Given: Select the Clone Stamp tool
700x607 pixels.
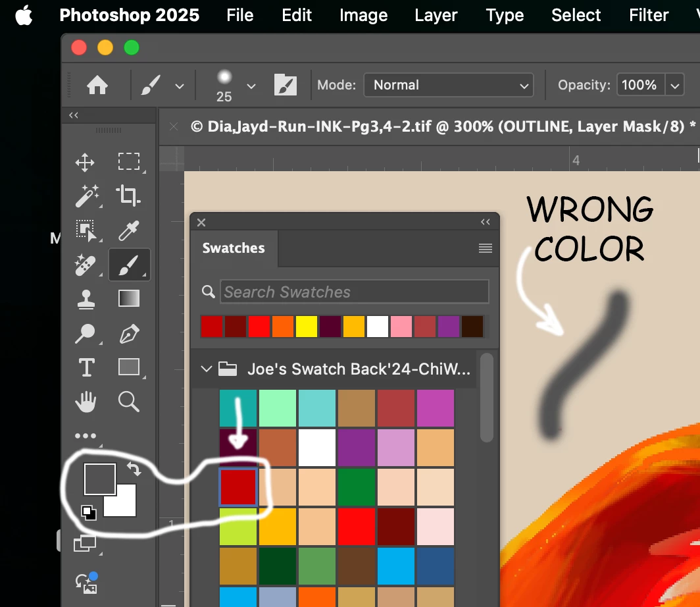Looking at the screenshot, I should click(86, 300).
